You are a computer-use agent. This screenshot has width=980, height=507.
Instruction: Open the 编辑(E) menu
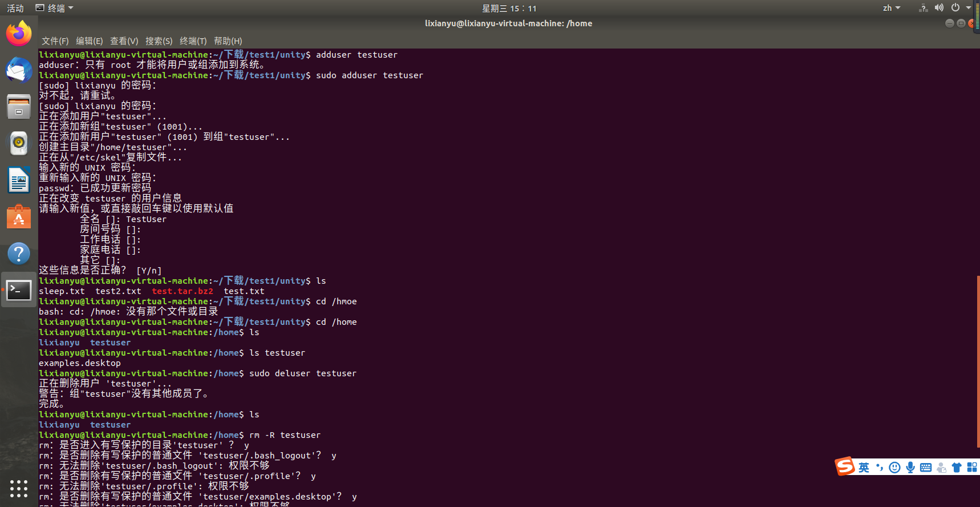90,41
